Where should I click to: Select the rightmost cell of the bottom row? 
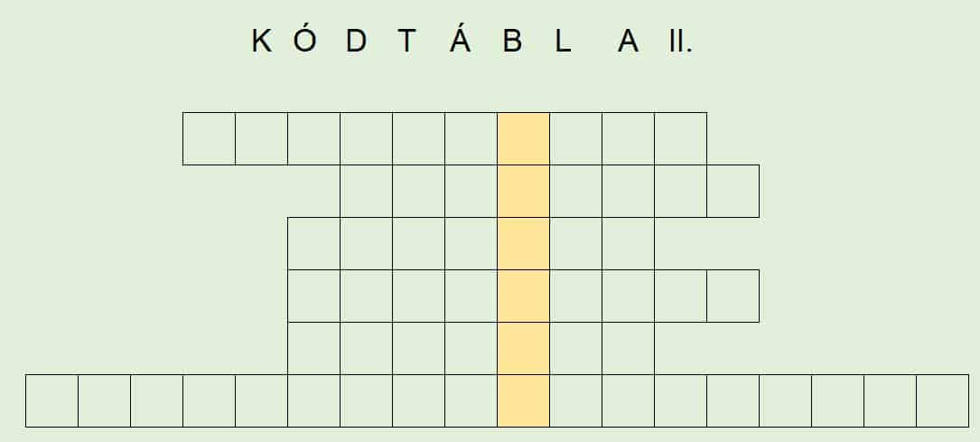[942, 401]
